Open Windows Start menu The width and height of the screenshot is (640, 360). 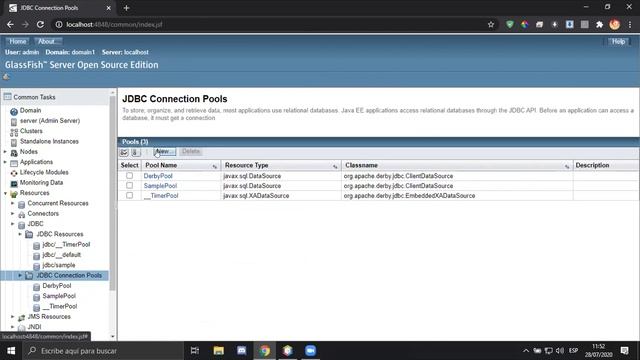pyautogui.click(x=11, y=351)
